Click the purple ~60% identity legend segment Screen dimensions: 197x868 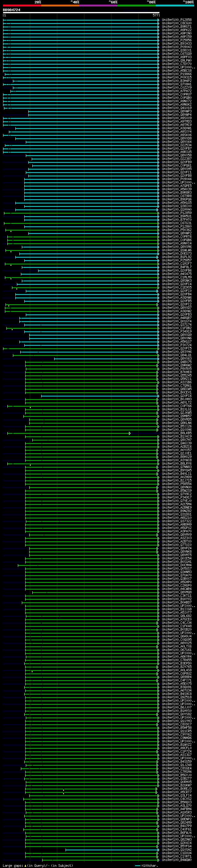coord(99,6)
